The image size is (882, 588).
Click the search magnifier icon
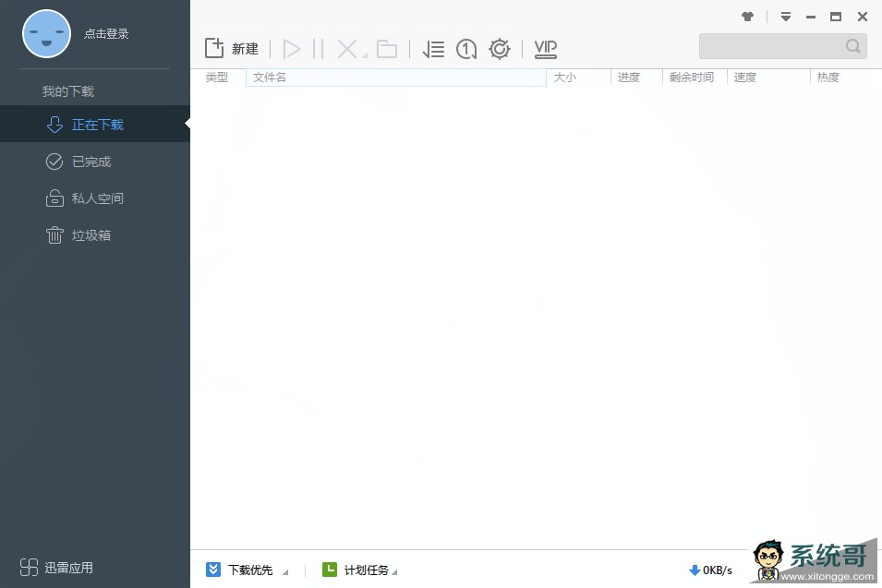pyautogui.click(x=853, y=45)
